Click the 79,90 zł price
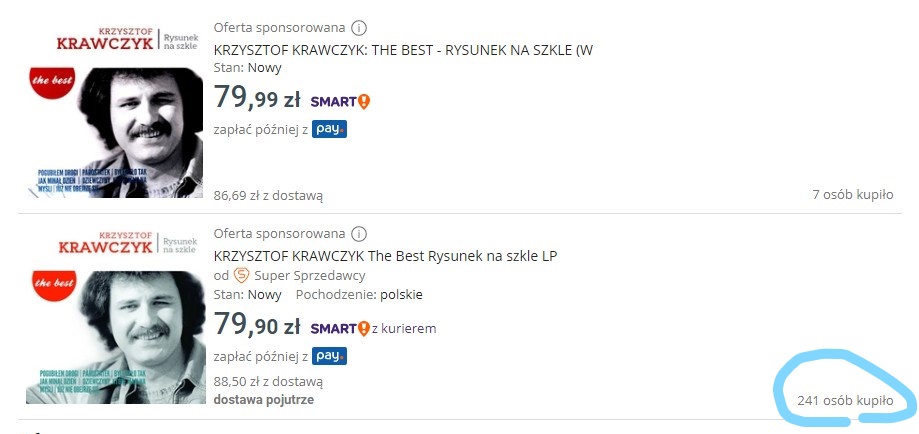 [x=257, y=326]
